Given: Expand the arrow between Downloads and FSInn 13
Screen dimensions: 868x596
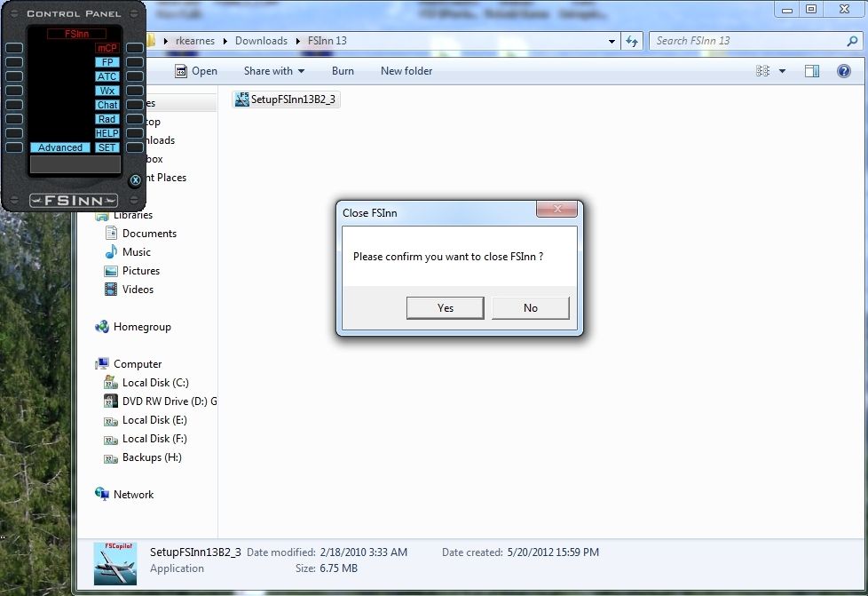Looking at the screenshot, I should tap(298, 41).
